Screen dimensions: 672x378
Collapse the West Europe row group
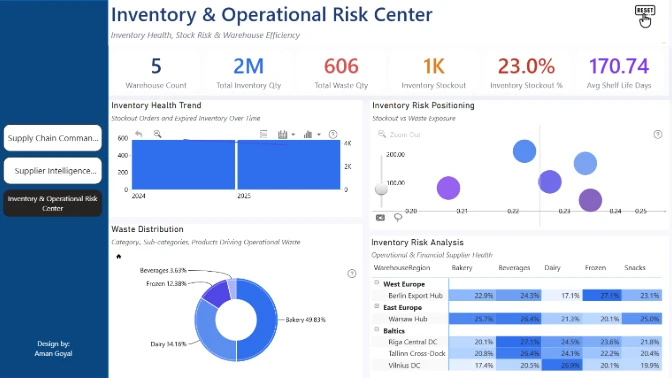(x=377, y=283)
